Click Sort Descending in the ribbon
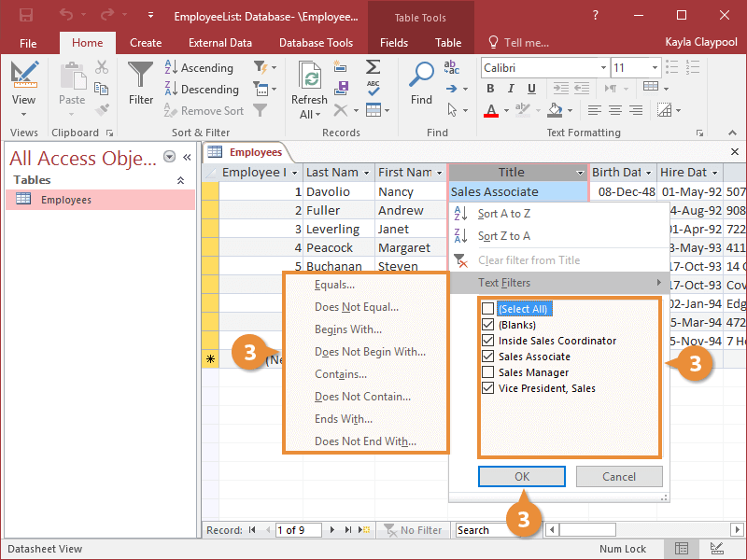 pyautogui.click(x=201, y=90)
